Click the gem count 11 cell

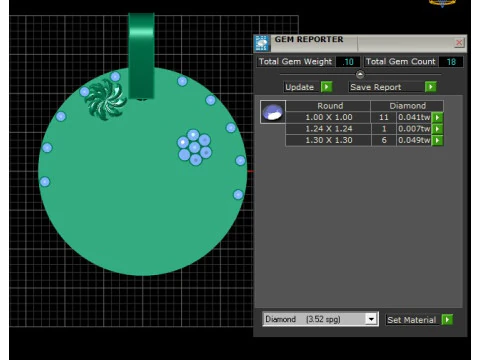[x=384, y=117]
